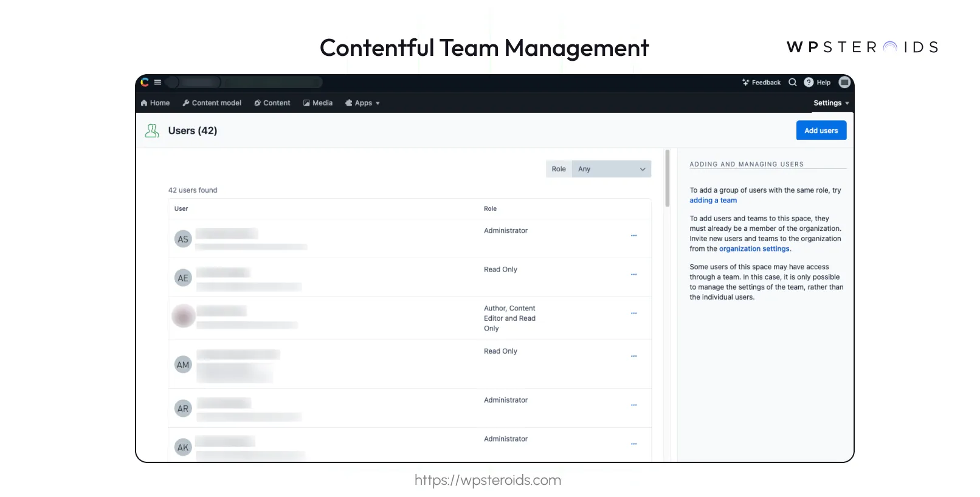This screenshot has width=980, height=497.
Task: Open actions menu for AS Administrator row
Action: click(633, 236)
